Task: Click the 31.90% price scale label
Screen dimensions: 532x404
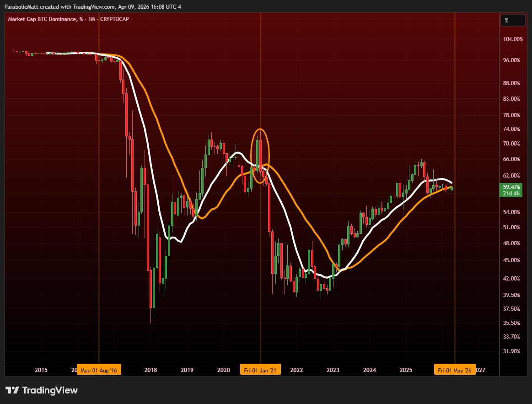Action: [511, 351]
